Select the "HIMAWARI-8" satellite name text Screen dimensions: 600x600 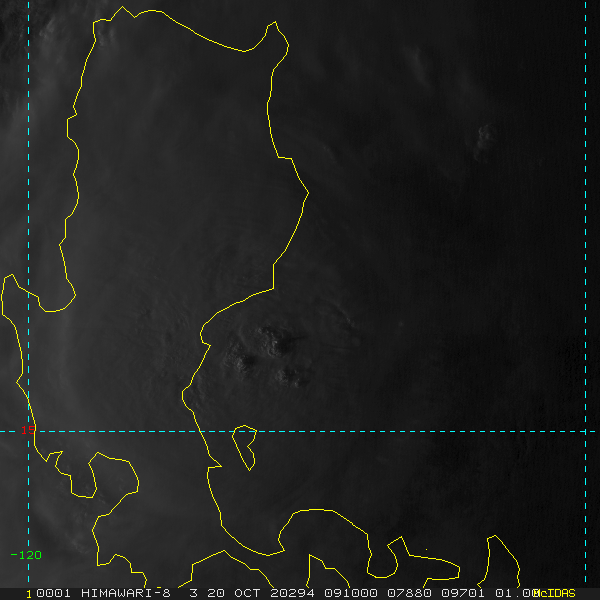tap(126, 593)
